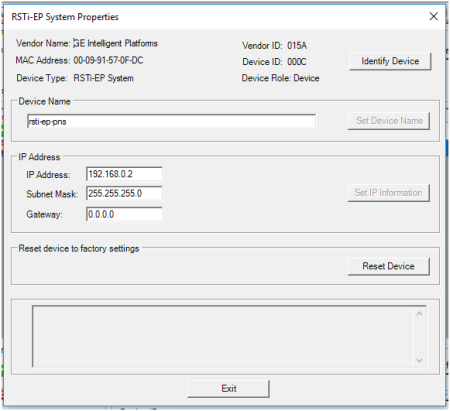The height and width of the screenshot is (411, 450).
Task: Click the Gateway label
Action: click(44, 214)
